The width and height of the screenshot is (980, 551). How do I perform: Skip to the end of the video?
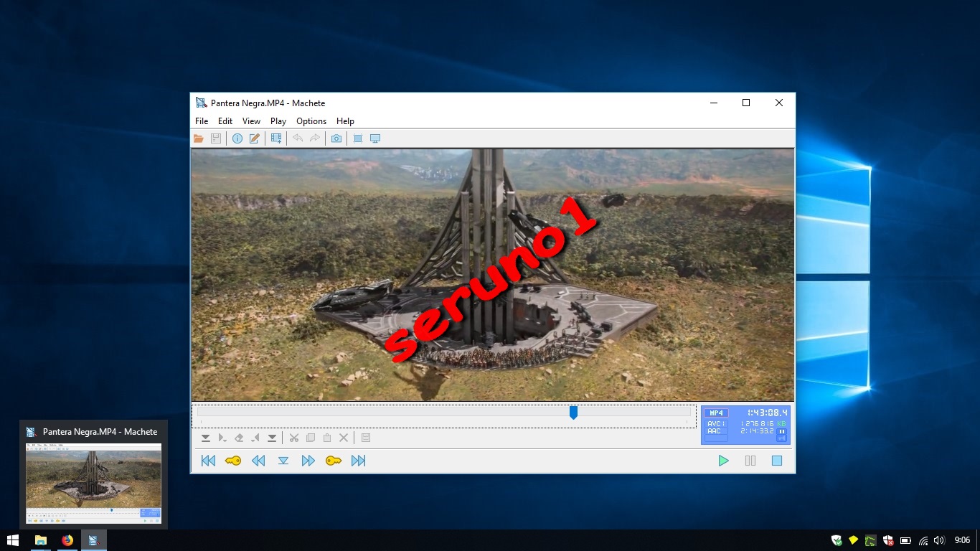pyautogui.click(x=359, y=461)
